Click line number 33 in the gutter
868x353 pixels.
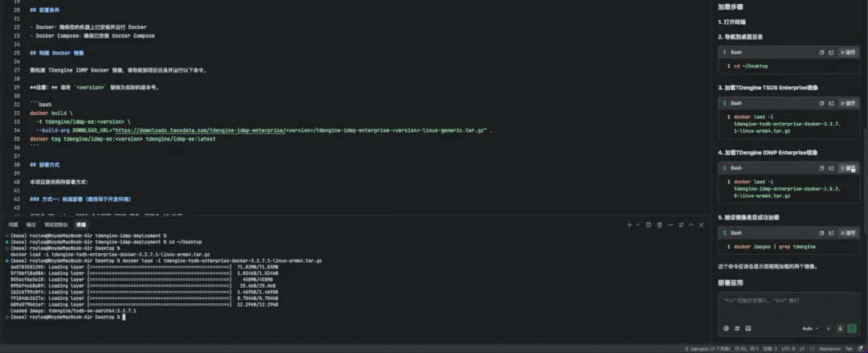pyautogui.click(x=17, y=121)
